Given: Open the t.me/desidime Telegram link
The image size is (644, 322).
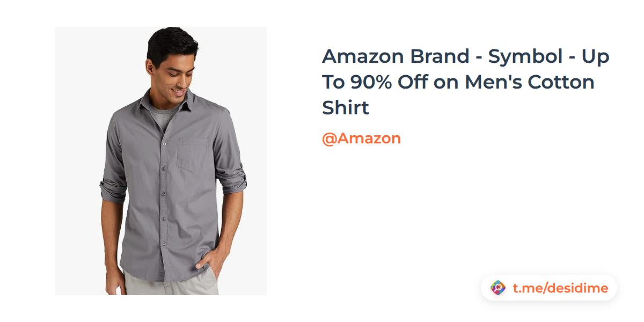Looking at the screenshot, I should 560,288.
